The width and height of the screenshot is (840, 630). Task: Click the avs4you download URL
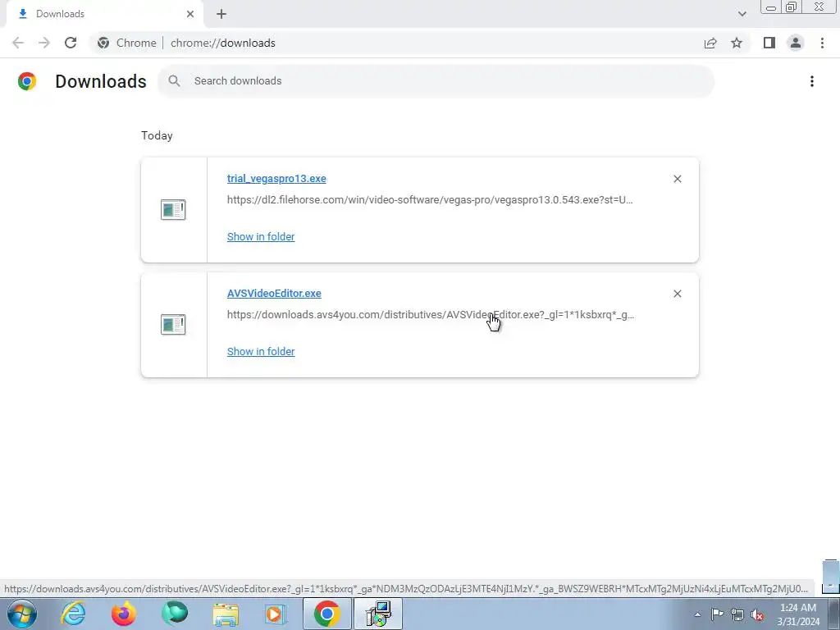(430, 314)
